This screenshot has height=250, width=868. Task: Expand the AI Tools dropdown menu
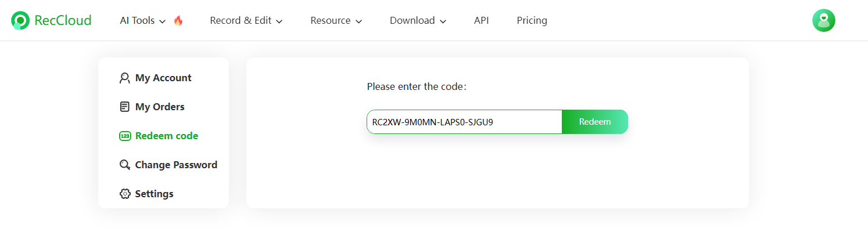pyautogui.click(x=142, y=21)
